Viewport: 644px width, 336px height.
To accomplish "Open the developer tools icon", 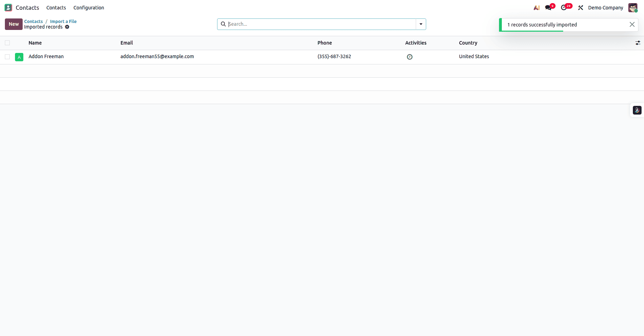I will click(581, 7).
